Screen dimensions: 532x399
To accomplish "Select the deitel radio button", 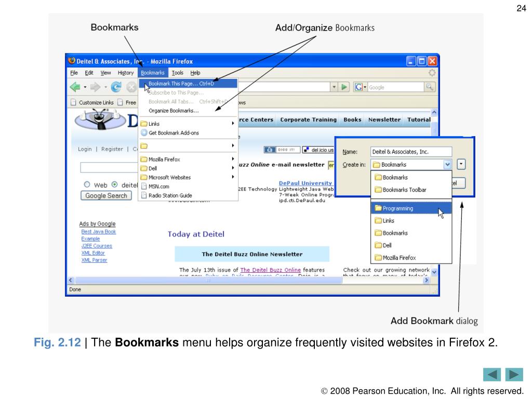I will 115,184.
